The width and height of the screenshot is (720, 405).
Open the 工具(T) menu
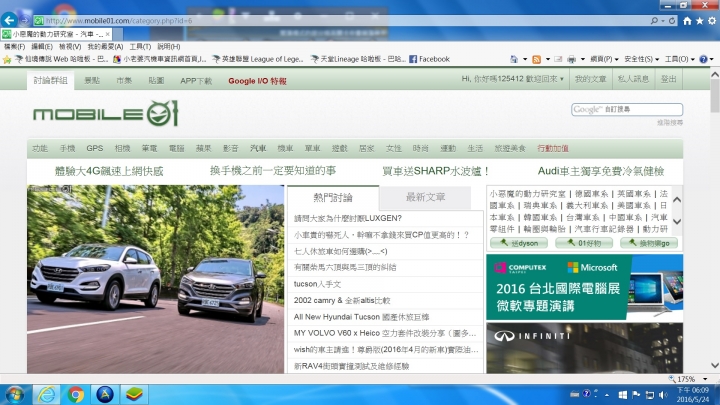click(140, 47)
